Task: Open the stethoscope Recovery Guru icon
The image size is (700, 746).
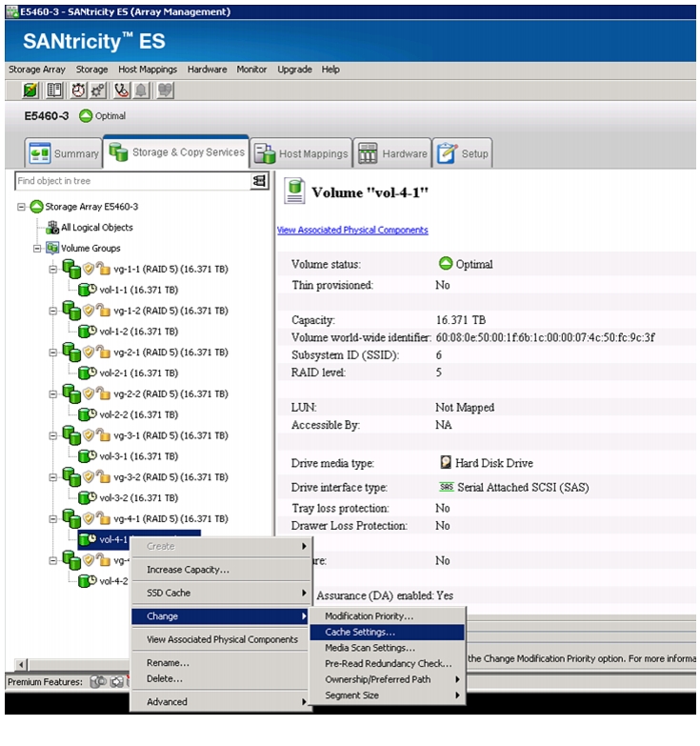Action: pos(122,90)
